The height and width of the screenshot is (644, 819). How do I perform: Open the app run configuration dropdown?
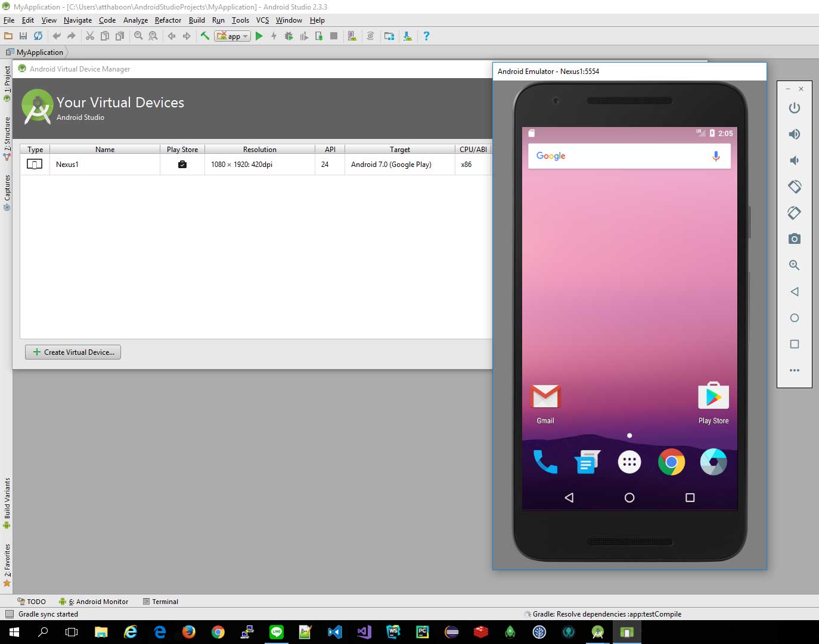tap(232, 36)
